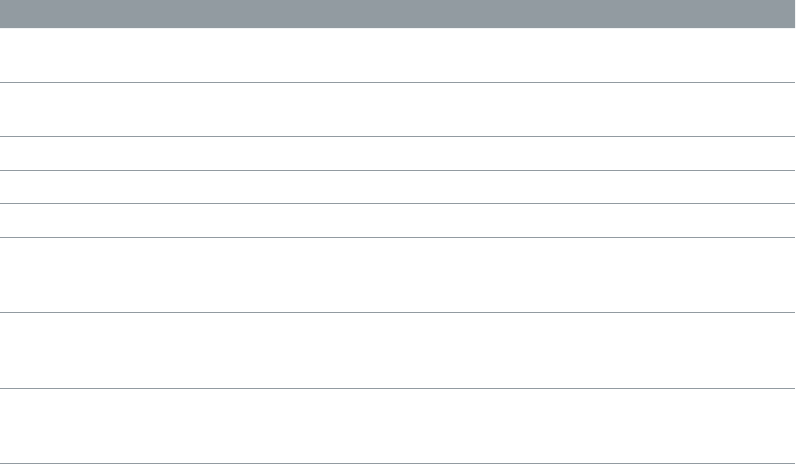Select the third (narrow) table row
Screen dimensions: 796x464
click(x=398, y=153)
